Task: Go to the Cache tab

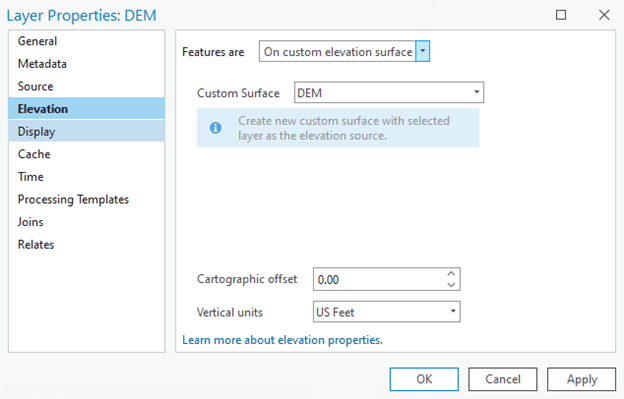Action: coord(86,154)
